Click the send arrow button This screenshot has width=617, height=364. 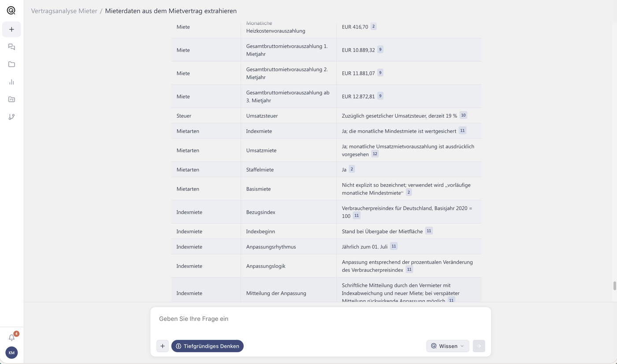(479, 346)
